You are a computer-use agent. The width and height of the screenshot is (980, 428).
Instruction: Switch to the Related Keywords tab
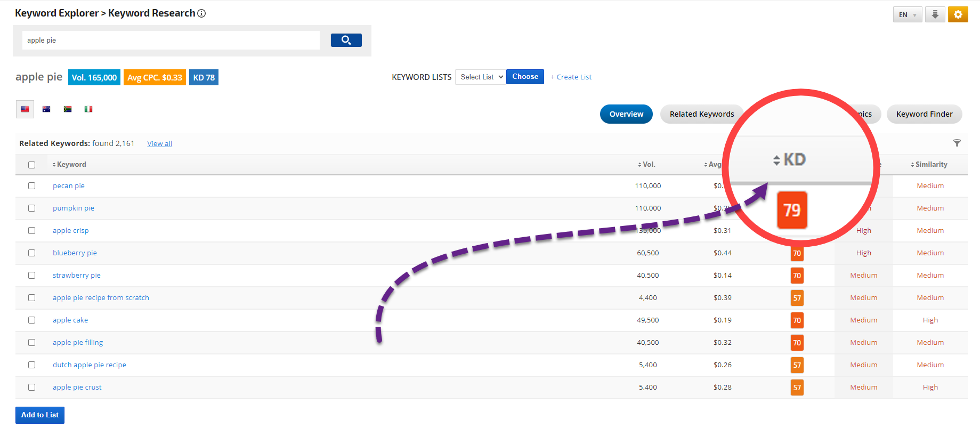pos(701,114)
